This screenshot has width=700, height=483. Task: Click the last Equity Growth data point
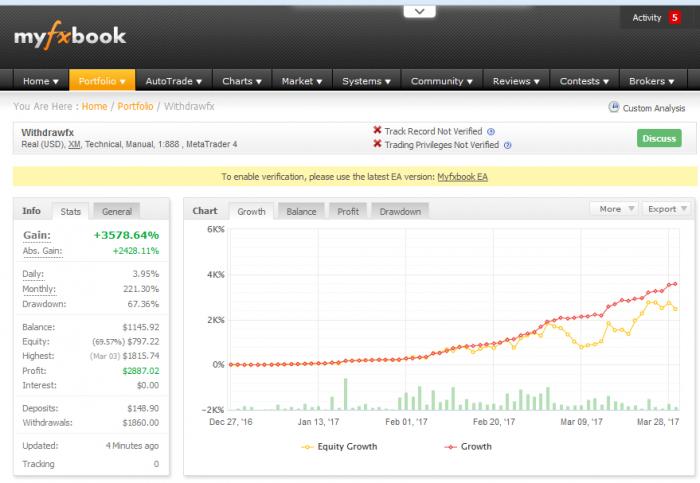tap(675, 309)
